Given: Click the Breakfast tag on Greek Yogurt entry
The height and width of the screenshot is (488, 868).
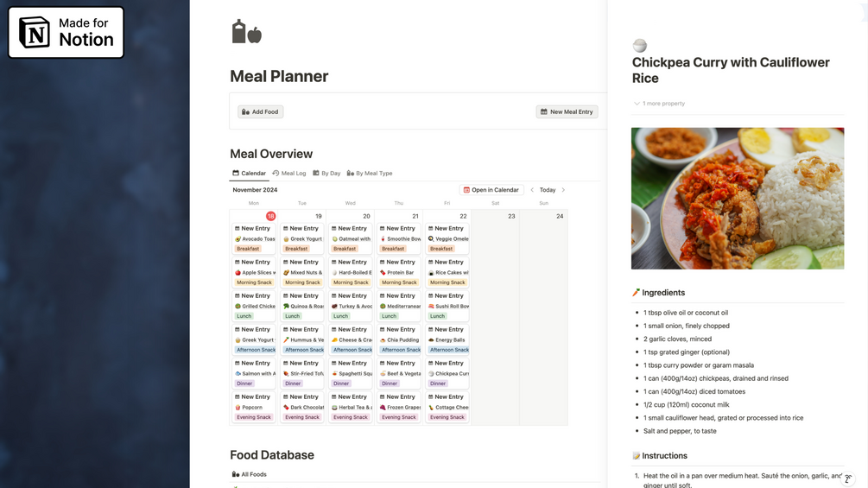Looking at the screenshot, I should click(296, 249).
